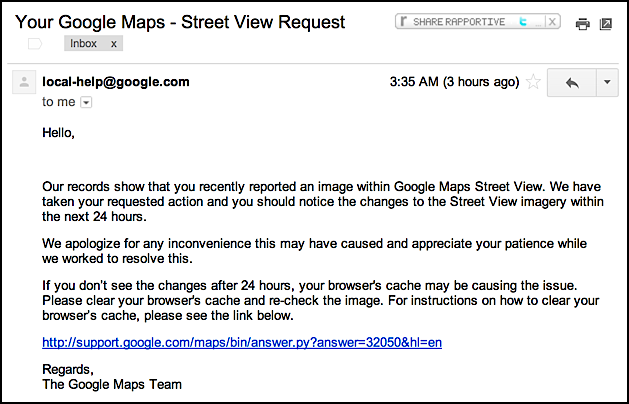Viewport: 629px width, 404px height.
Task: Show details arrow next to 'to me'
Action: (86, 103)
